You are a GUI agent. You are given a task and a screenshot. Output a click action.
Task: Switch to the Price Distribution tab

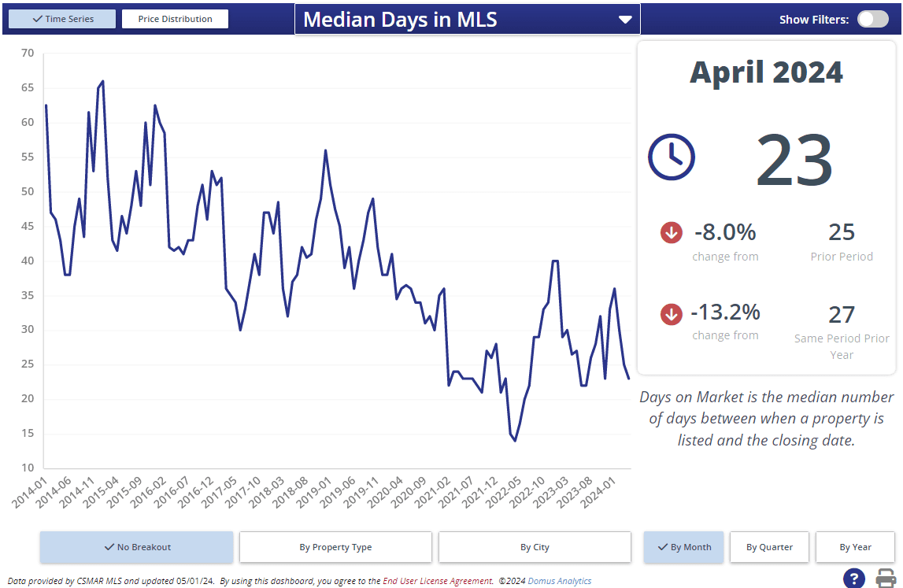click(175, 19)
